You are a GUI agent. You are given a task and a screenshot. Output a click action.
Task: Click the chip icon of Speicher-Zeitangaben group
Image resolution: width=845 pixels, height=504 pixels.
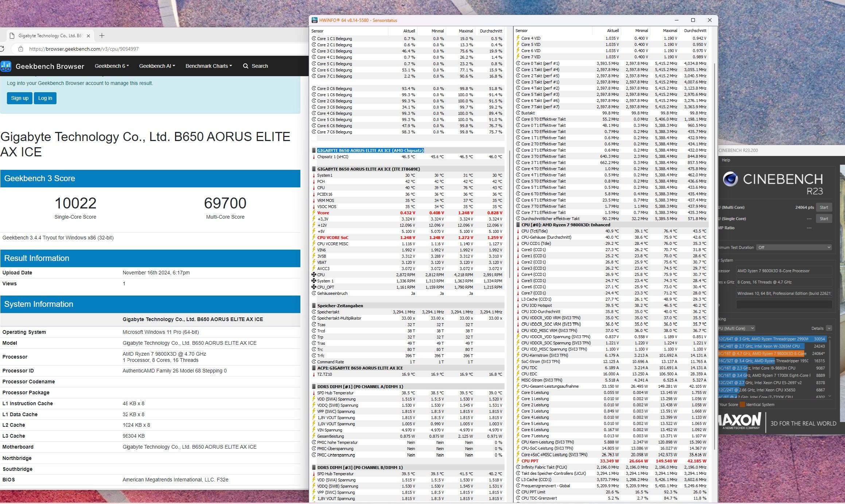pos(314,306)
